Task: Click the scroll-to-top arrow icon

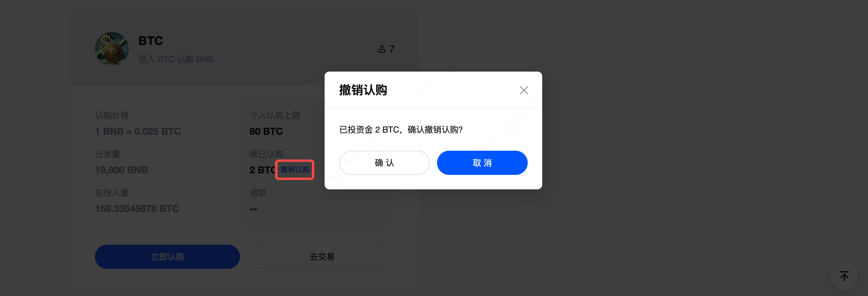Action: 844,276
